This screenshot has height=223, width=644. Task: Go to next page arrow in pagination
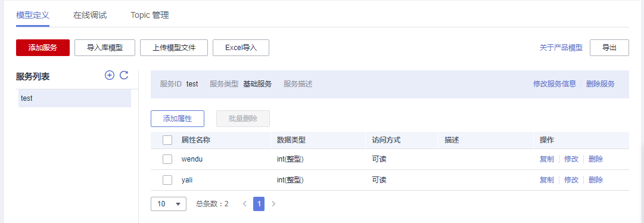tap(273, 204)
